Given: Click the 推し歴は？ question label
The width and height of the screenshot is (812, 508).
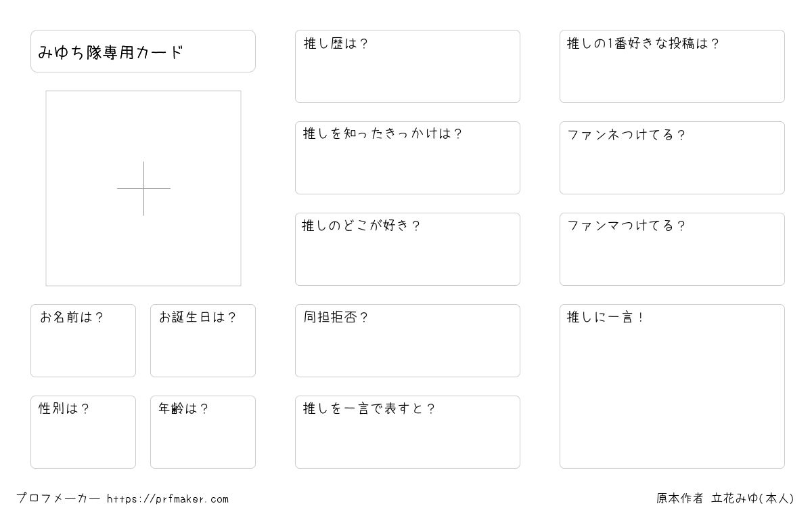Looking at the screenshot, I should coord(336,44).
